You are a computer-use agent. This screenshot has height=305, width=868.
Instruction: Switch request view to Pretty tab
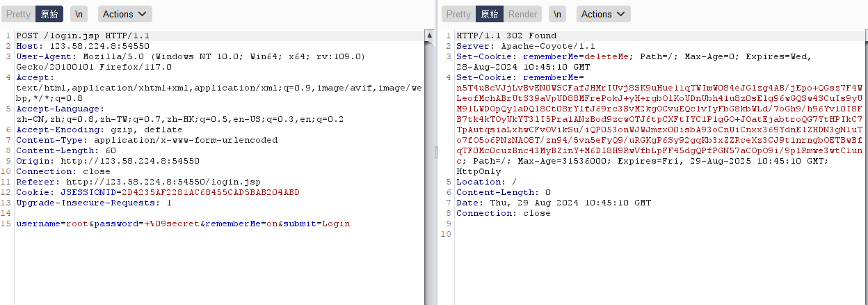[x=18, y=14]
